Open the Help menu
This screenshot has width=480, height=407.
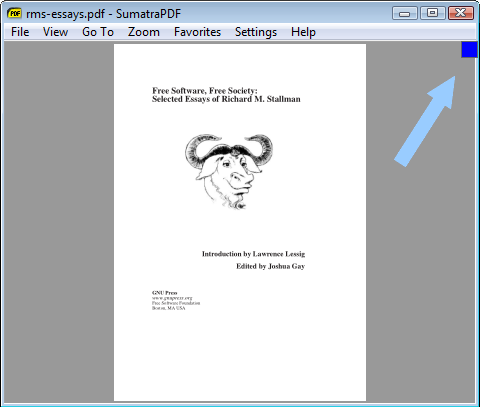click(x=303, y=32)
